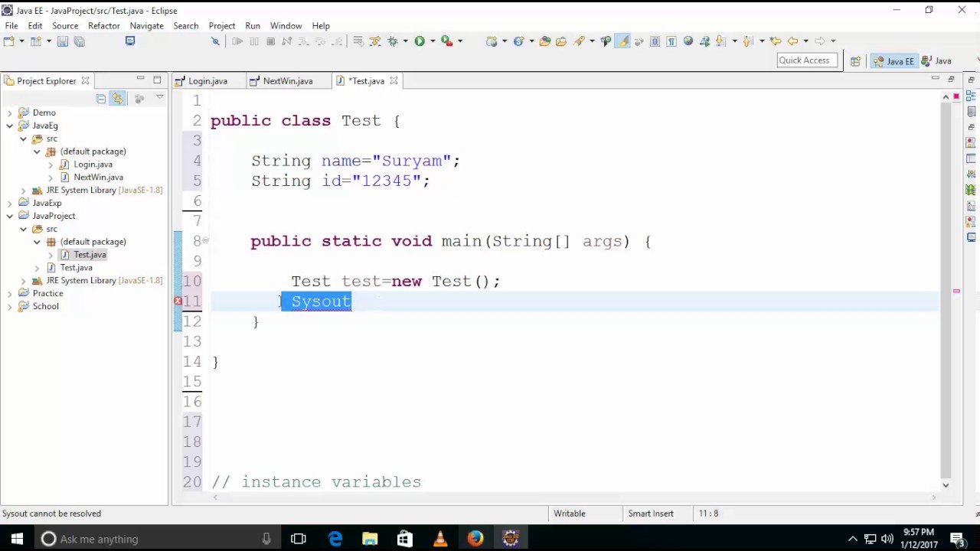Click the Open Perspective icon

coord(855,61)
